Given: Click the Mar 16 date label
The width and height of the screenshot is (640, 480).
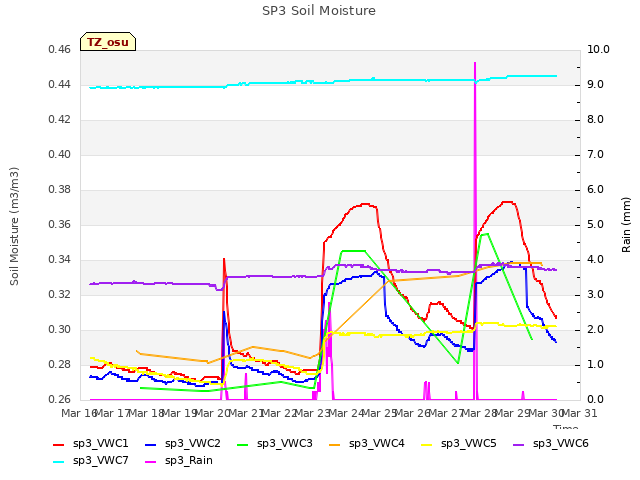Looking at the screenshot, I should [x=79, y=414].
